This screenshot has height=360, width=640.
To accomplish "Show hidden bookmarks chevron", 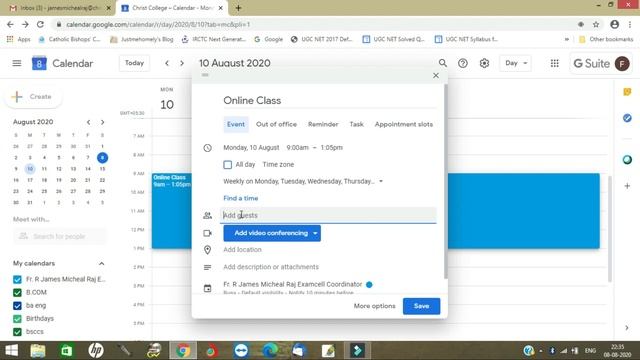I will point(567,40).
